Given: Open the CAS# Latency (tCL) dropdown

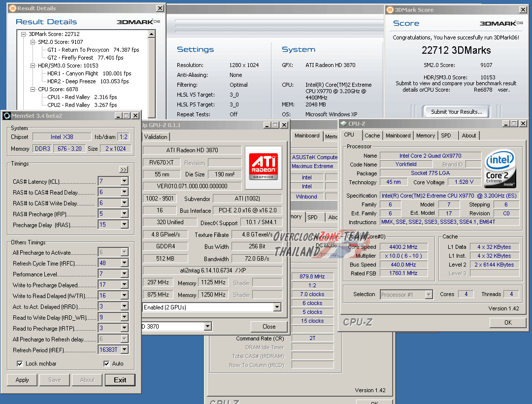Looking at the screenshot, I should pos(124,181).
